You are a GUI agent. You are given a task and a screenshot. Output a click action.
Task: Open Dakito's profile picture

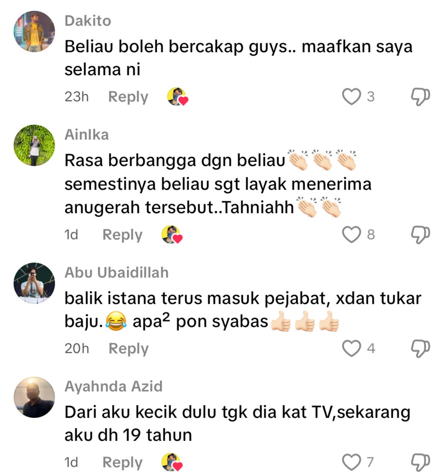(x=34, y=31)
